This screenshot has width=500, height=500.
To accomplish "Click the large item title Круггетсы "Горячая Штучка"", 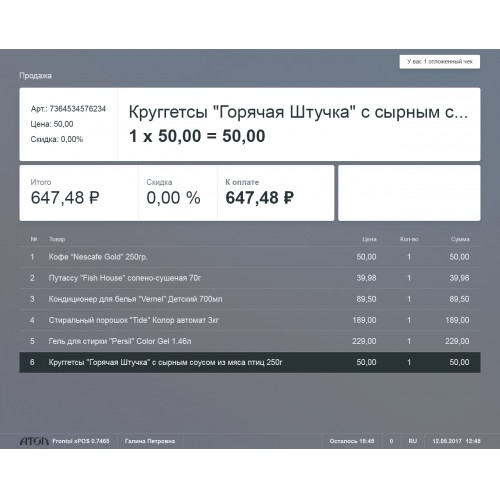I will tap(298, 112).
